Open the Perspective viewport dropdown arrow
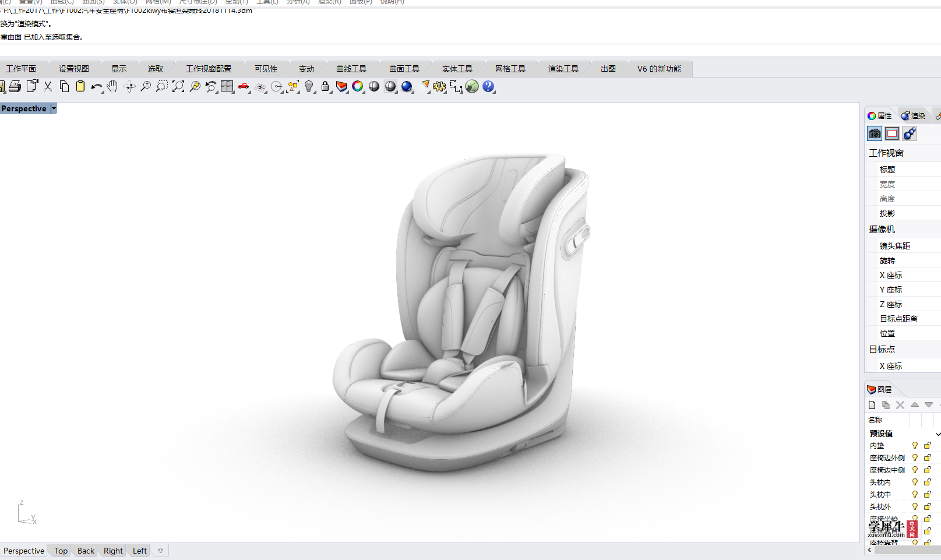 54,108
